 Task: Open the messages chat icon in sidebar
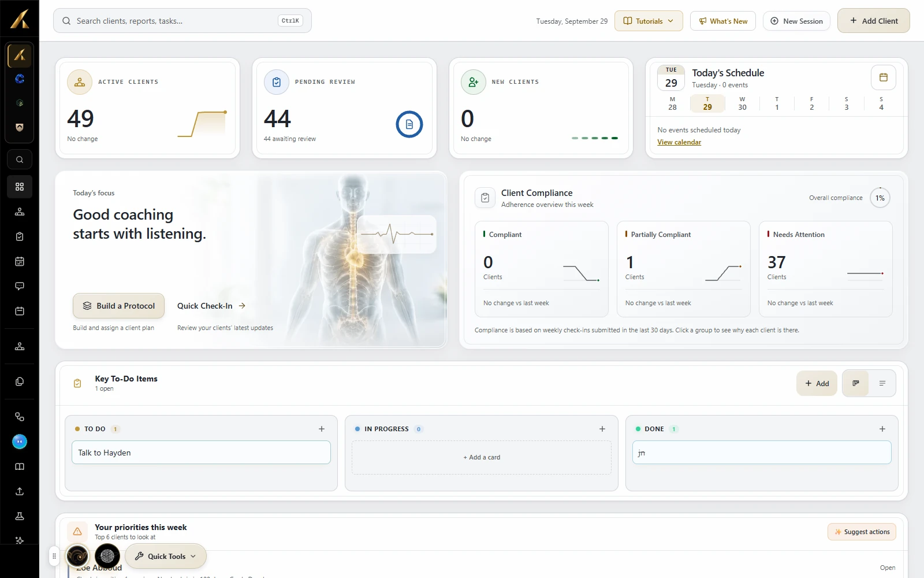point(20,286)
